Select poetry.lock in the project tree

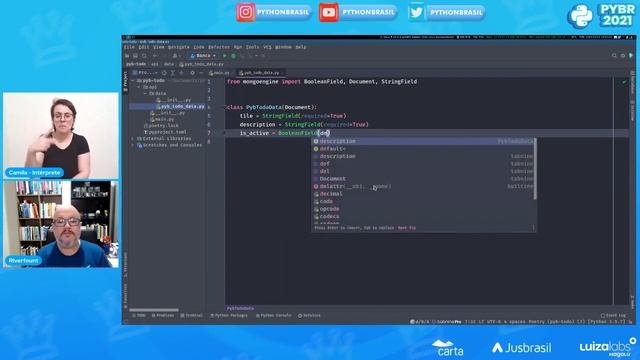pyautogui.click(x=162, y=126)
